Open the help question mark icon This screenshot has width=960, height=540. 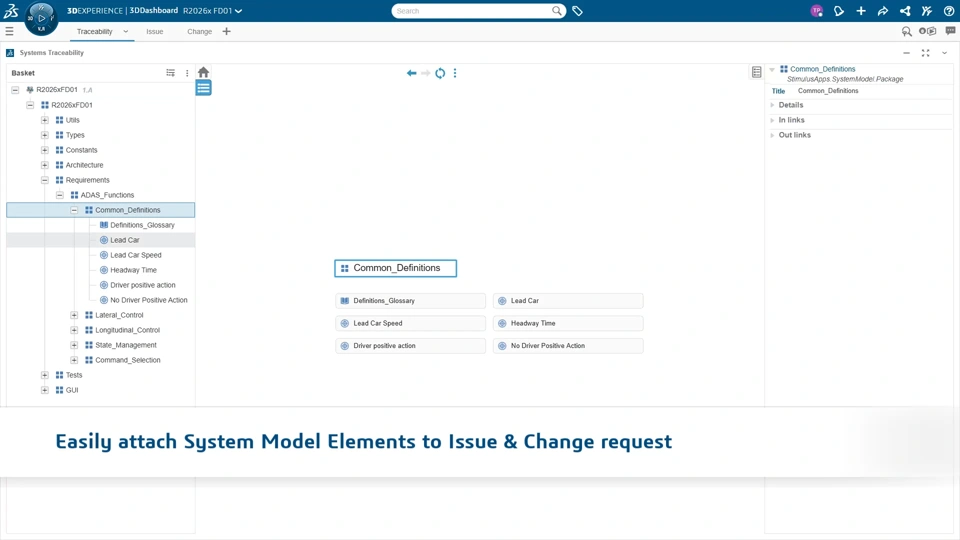point(949,11)
